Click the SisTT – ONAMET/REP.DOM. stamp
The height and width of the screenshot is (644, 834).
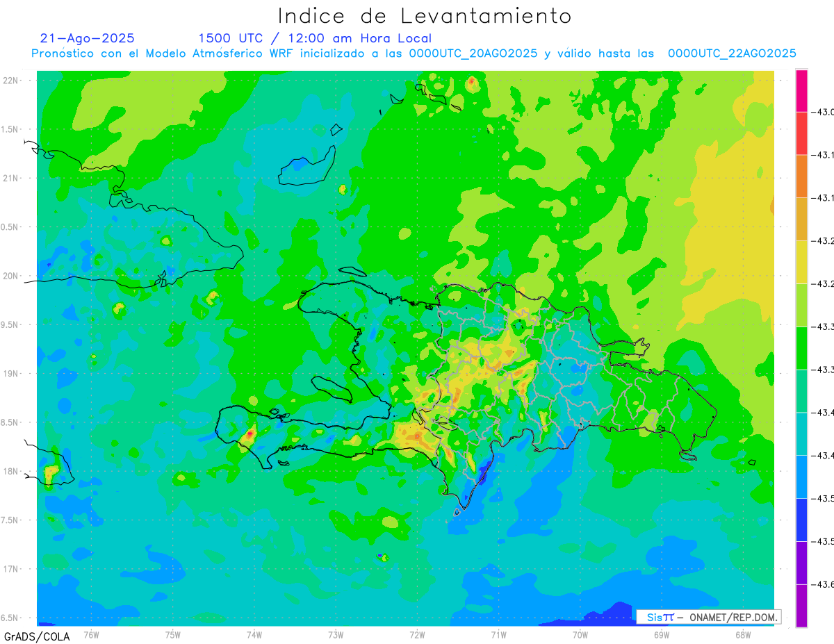[709, 617]
